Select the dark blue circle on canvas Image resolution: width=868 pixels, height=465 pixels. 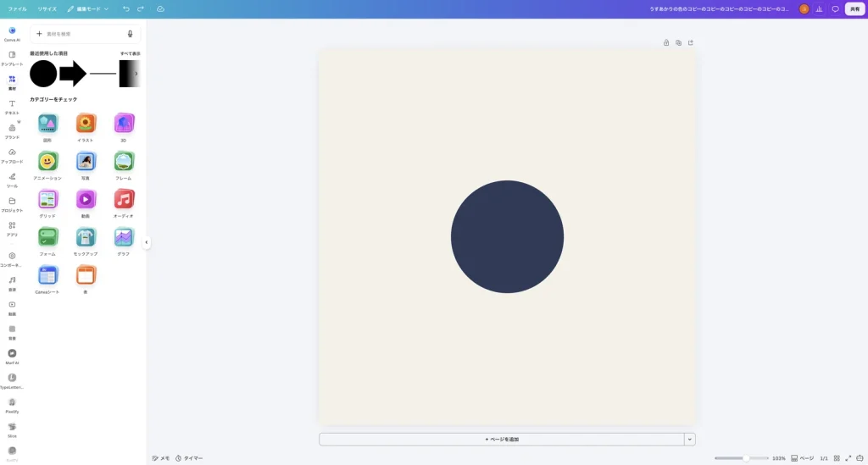[x=507, y=236]
